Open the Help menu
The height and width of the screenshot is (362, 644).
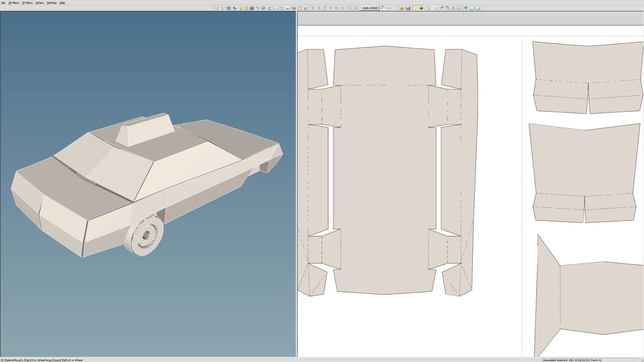62,3
